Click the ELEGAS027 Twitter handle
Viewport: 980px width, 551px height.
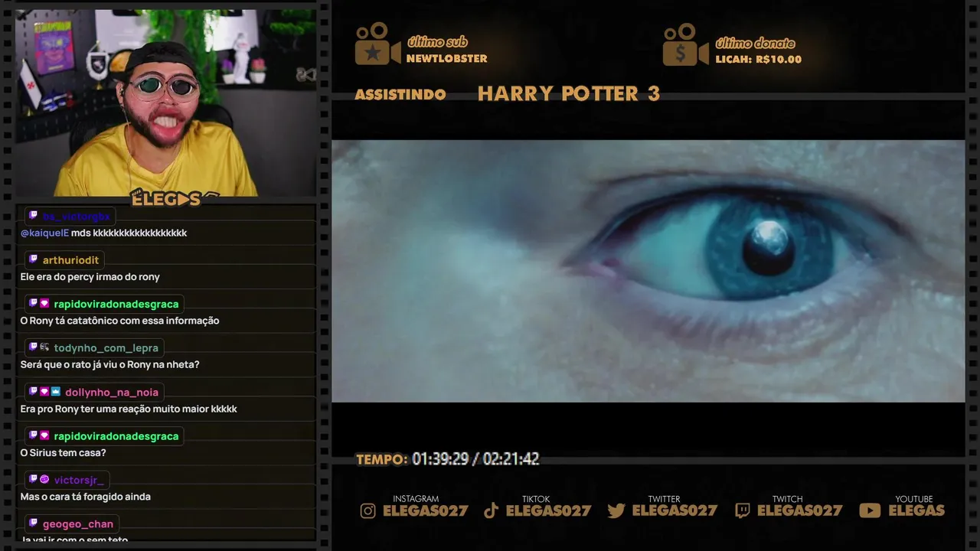click(675, 510)
